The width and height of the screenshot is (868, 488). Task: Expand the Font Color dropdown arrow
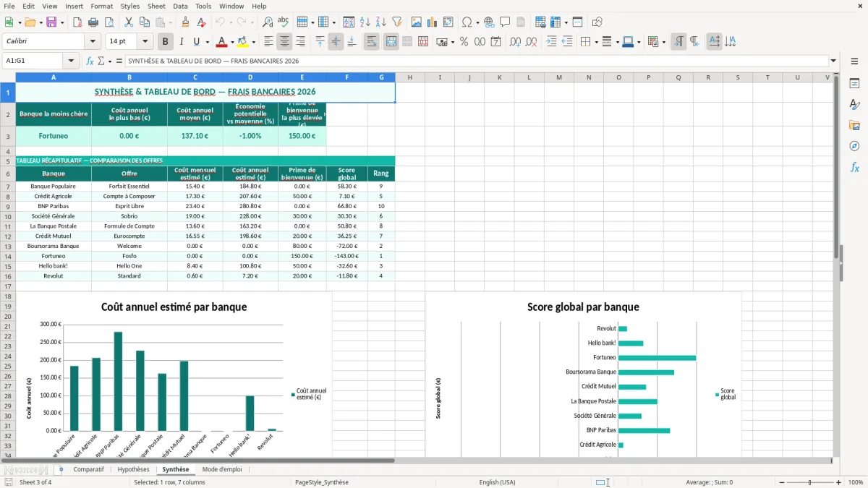tap(232, 42)
